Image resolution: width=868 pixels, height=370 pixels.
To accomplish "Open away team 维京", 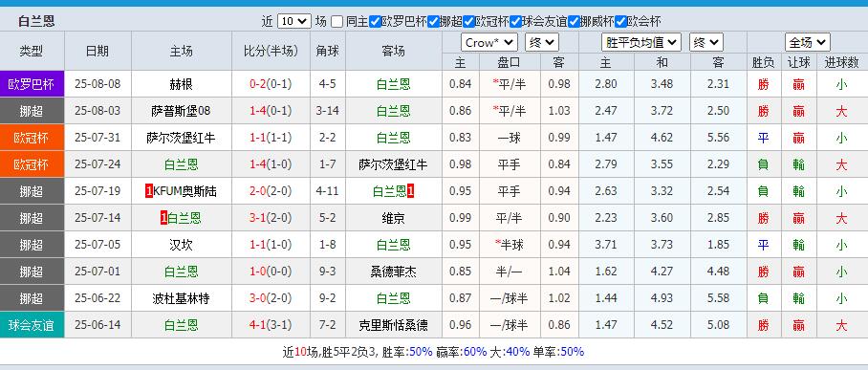I will tap(394, 218).
